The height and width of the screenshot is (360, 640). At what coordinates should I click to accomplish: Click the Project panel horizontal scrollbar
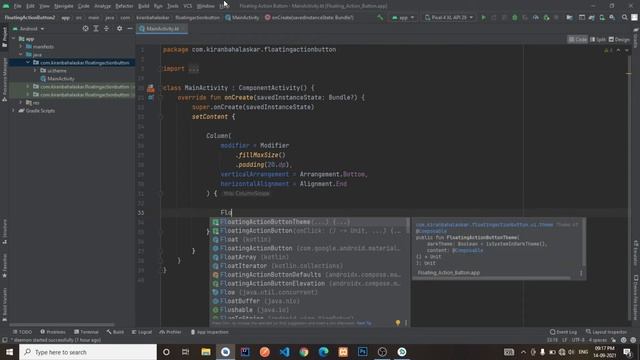(x=61, y=325)
